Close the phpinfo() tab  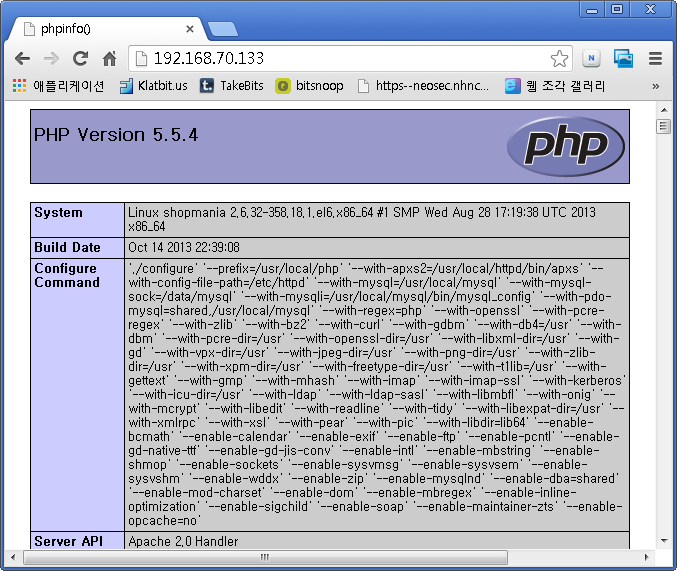click(x=190, y=29)
